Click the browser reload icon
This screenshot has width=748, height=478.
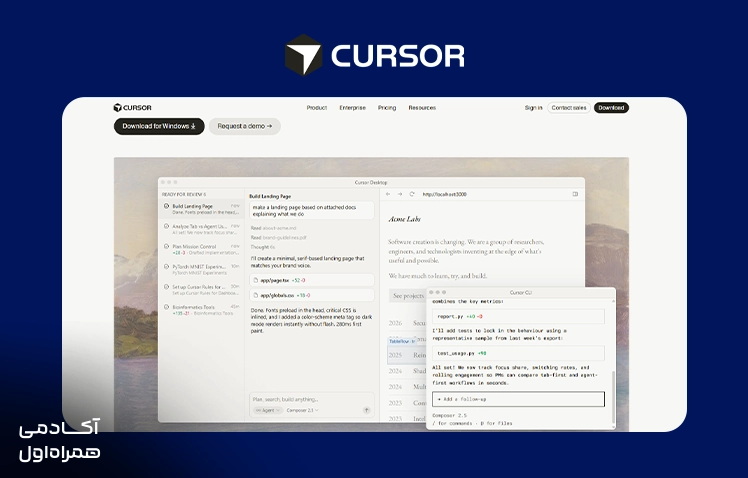(x=412, y=194)
